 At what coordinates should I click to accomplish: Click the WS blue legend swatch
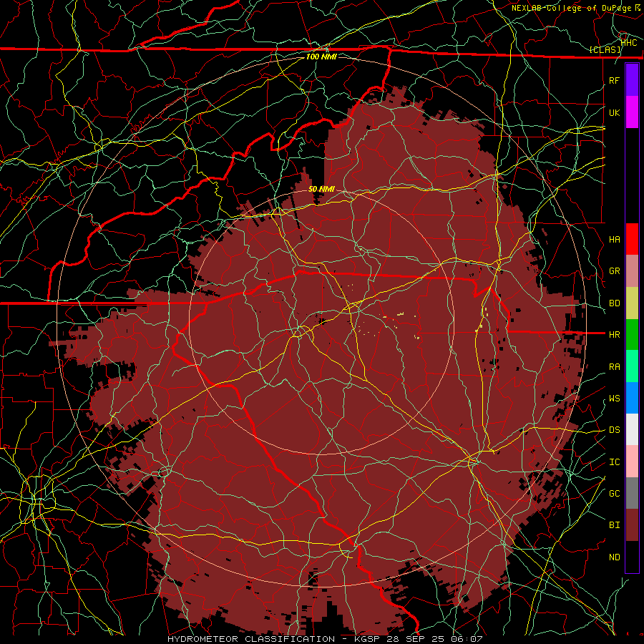(632, 398)
